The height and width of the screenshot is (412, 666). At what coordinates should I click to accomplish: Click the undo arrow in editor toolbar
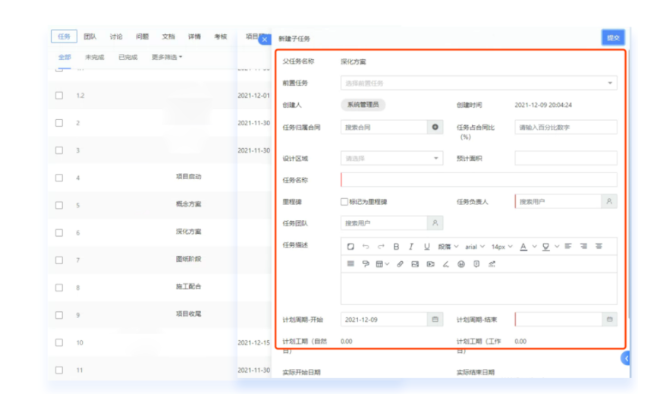365,246
